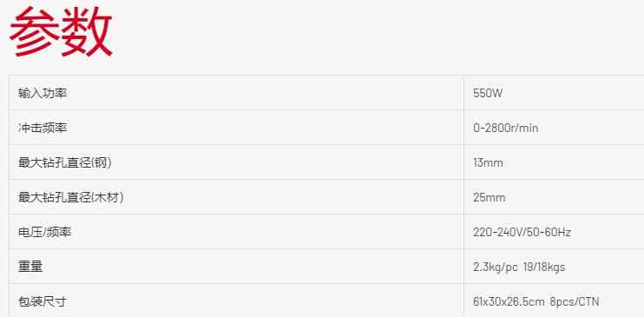Select the 最大钻孔直径(木材) label
644x317 pixels.
[x=71, y=197]
